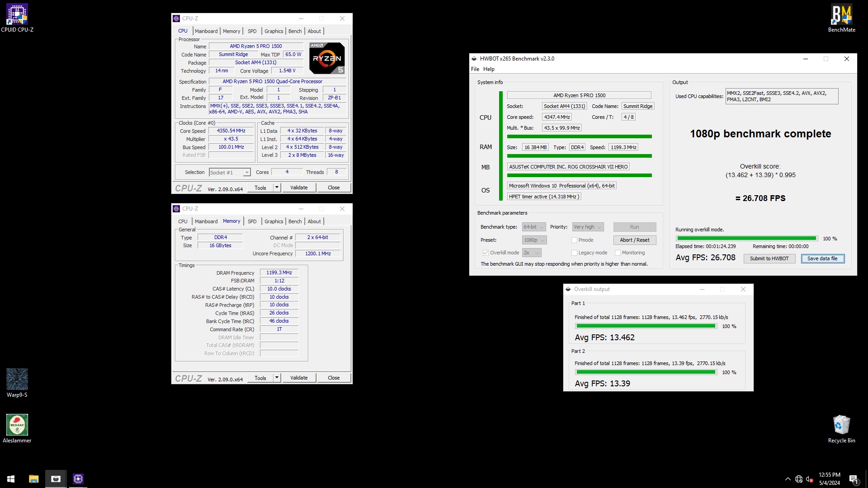Switch to SPD tab in top CPU-Z
Viewport: 868px width, 488px height.
pyautogui.click(x=252, y=31)
